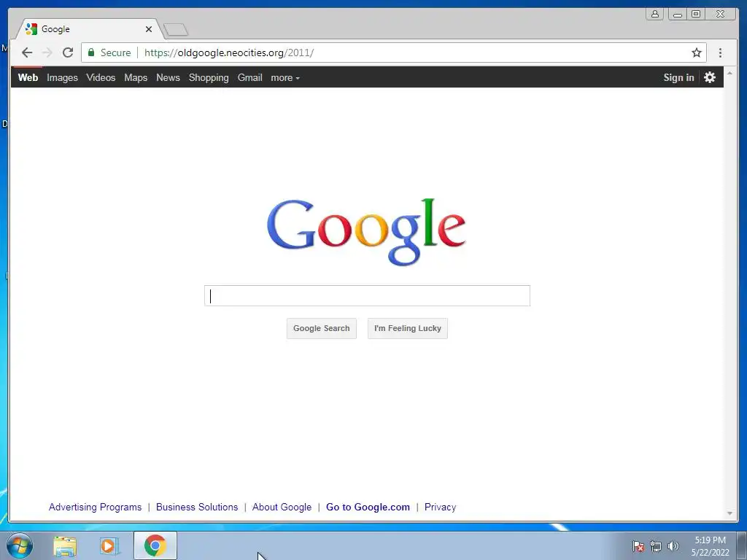Click the Sign in link

coord(679,77)
